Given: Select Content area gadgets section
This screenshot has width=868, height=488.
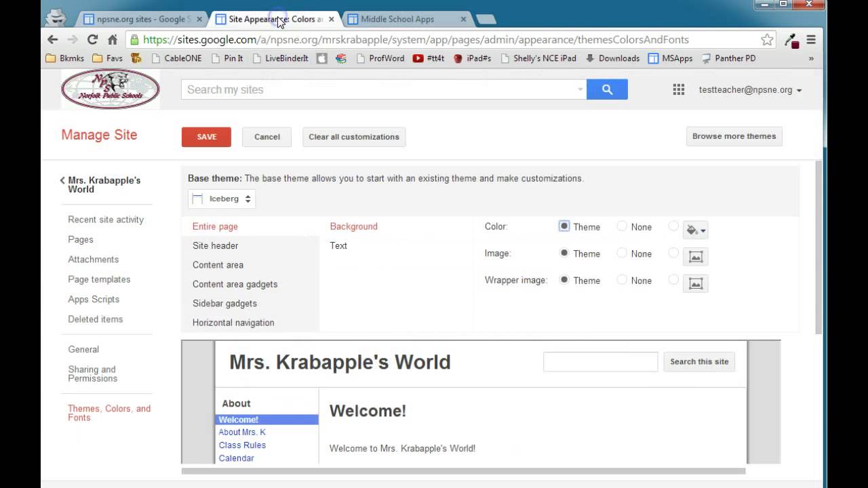Looking at the screenshot, I should coord(250,284).
